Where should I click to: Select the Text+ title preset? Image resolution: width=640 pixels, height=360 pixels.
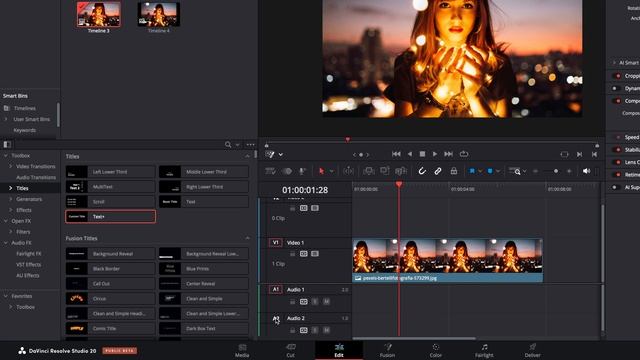pyautogui.click(x=110, y=216)
